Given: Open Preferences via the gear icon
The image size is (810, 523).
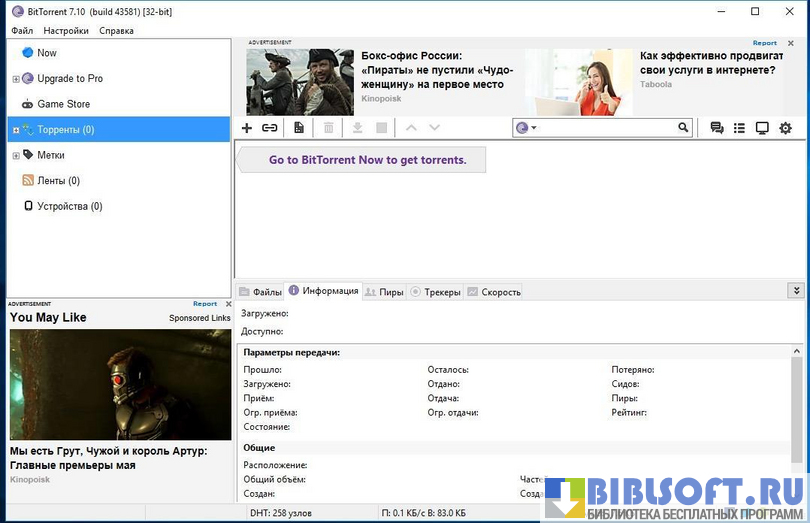Looking at the screenshot, I should click(x=785, y=128).
